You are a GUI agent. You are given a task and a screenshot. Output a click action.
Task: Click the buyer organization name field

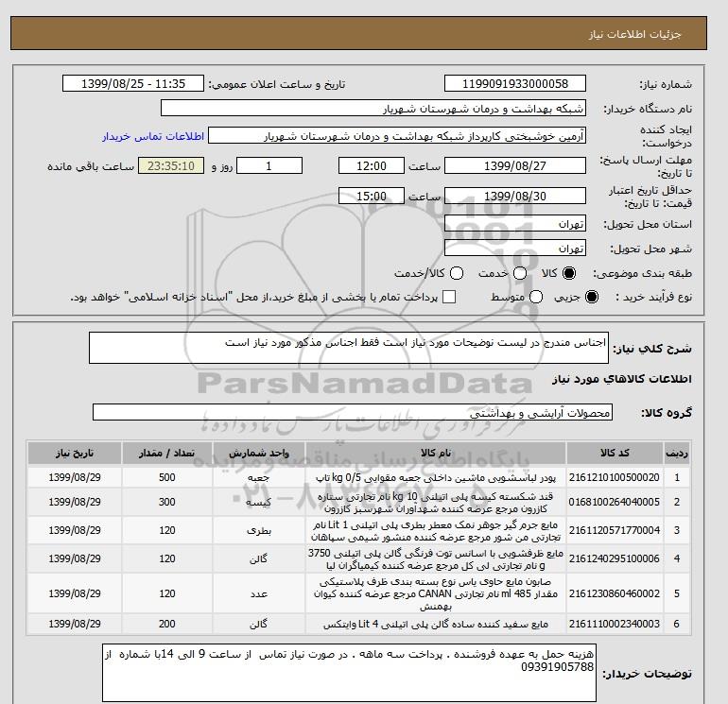pyautogui.click(x=373, y=108)
